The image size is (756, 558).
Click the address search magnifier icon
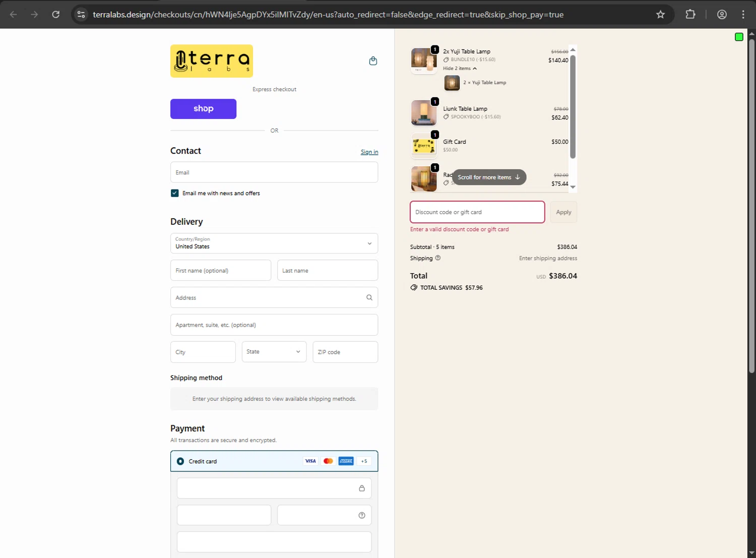(369, 297)
